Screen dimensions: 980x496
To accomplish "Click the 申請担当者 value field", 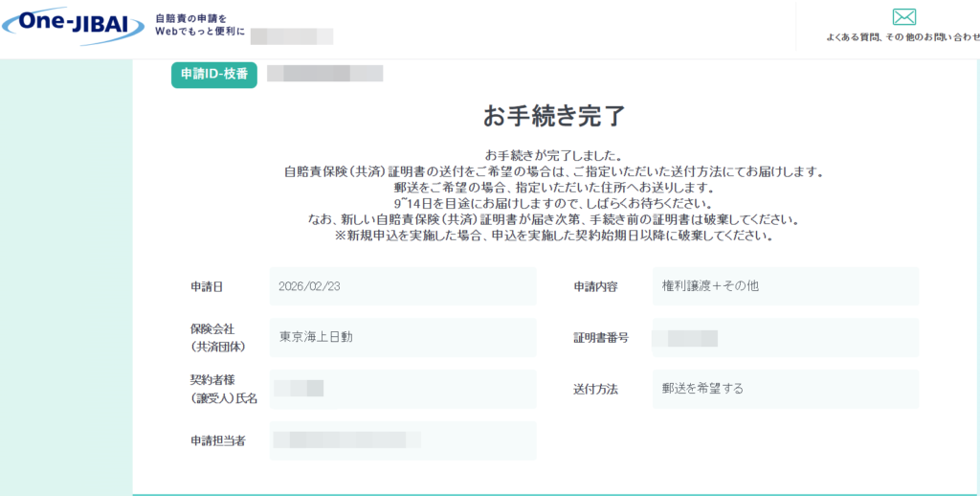I will click(402, 440).
